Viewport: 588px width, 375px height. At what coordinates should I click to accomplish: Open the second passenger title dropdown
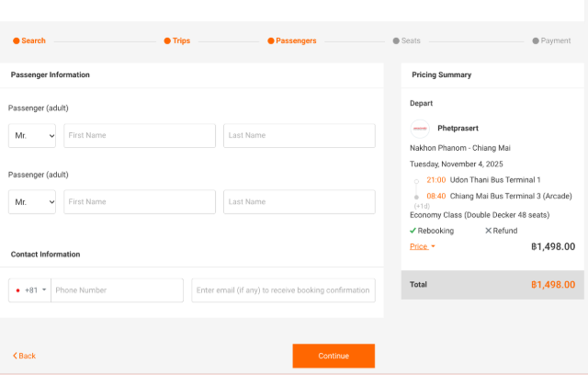point(32,201)
